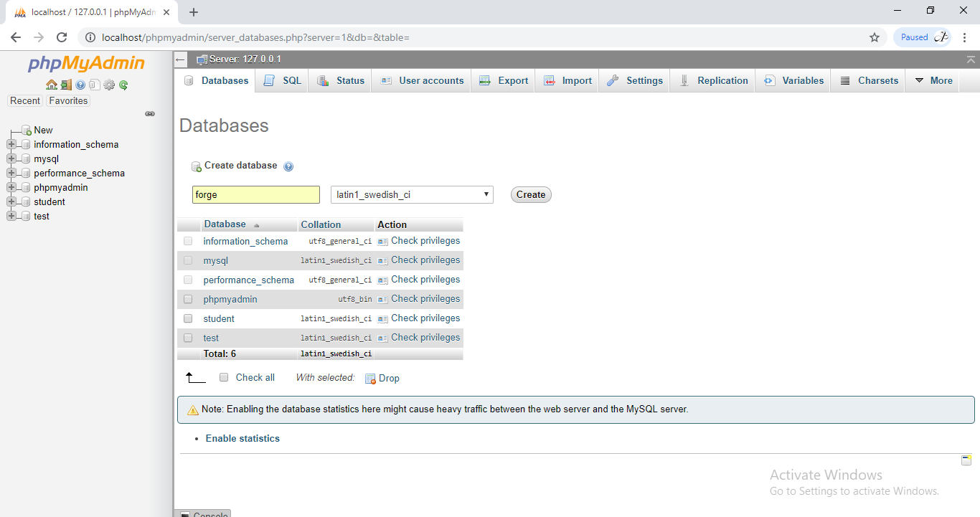Click the help icon beside Create database

pos(288,166)
